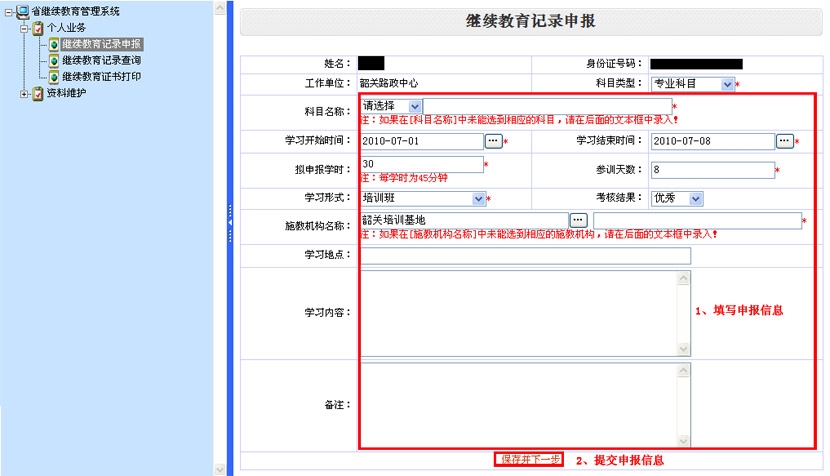The height and width of the screenshot is (476, 830).
Task: Click the icon next to 继续教育证书打印
Action: [x=54, y=76]
